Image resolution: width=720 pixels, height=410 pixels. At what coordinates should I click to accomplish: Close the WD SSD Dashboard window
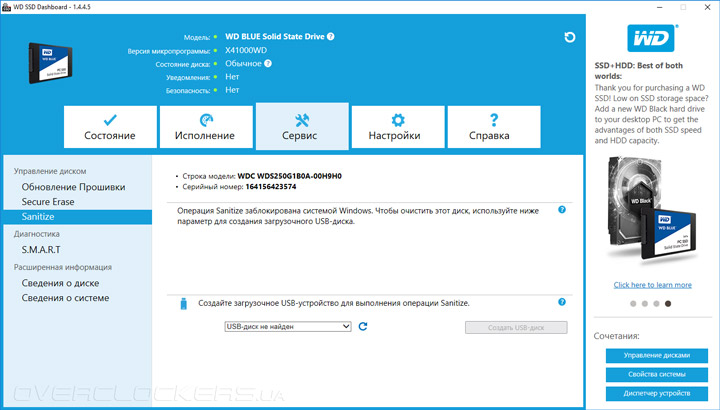tap(708, 7)
